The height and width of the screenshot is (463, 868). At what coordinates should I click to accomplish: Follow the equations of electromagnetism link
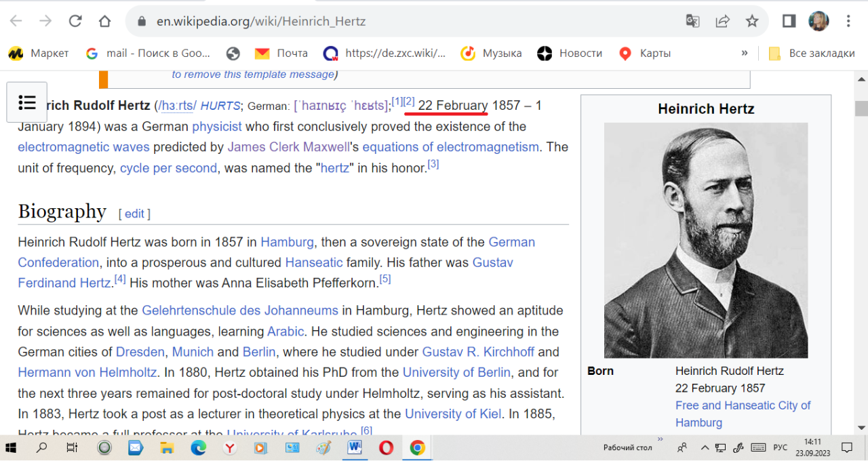click(450, 147)
